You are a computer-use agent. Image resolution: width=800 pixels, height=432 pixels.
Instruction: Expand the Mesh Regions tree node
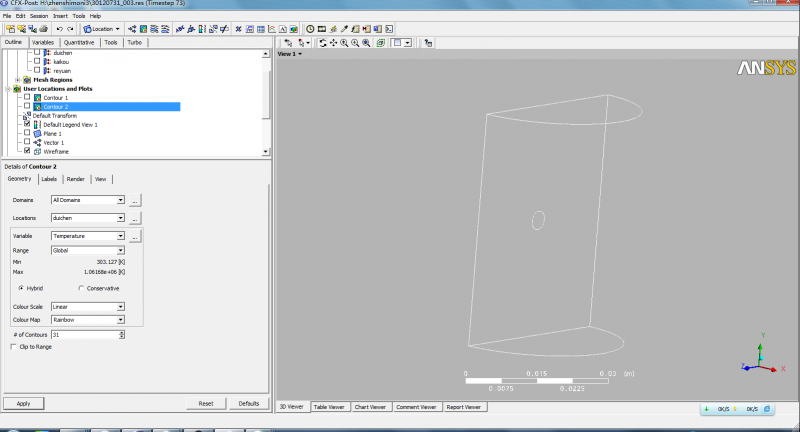(17, 79)
